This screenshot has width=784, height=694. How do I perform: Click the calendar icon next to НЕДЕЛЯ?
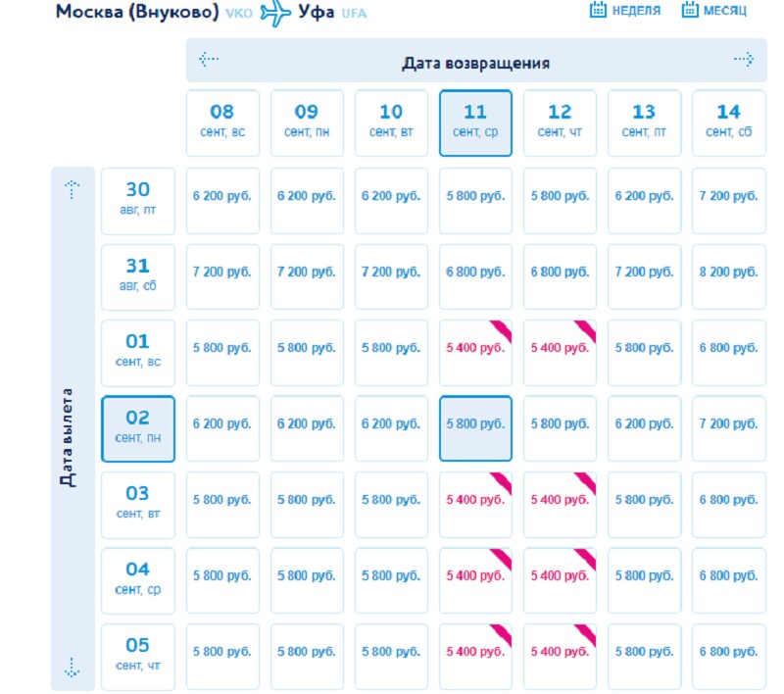pyautogui.click(x=599, y=11)
